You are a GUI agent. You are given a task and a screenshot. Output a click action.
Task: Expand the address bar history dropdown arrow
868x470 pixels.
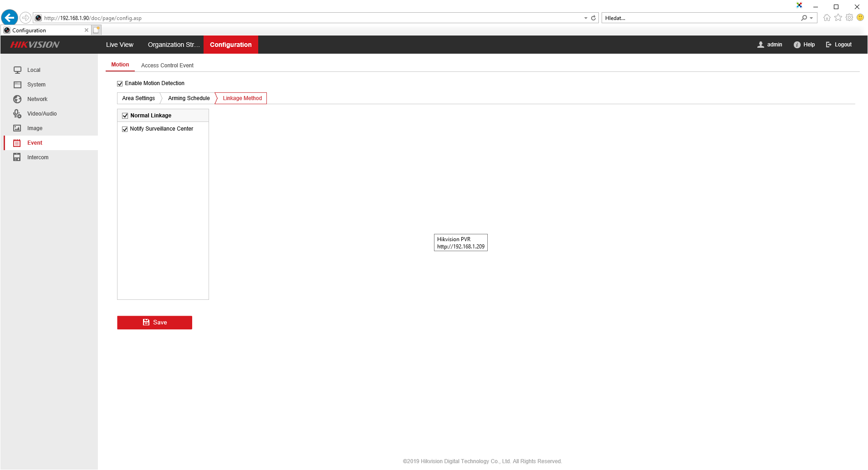586,18
